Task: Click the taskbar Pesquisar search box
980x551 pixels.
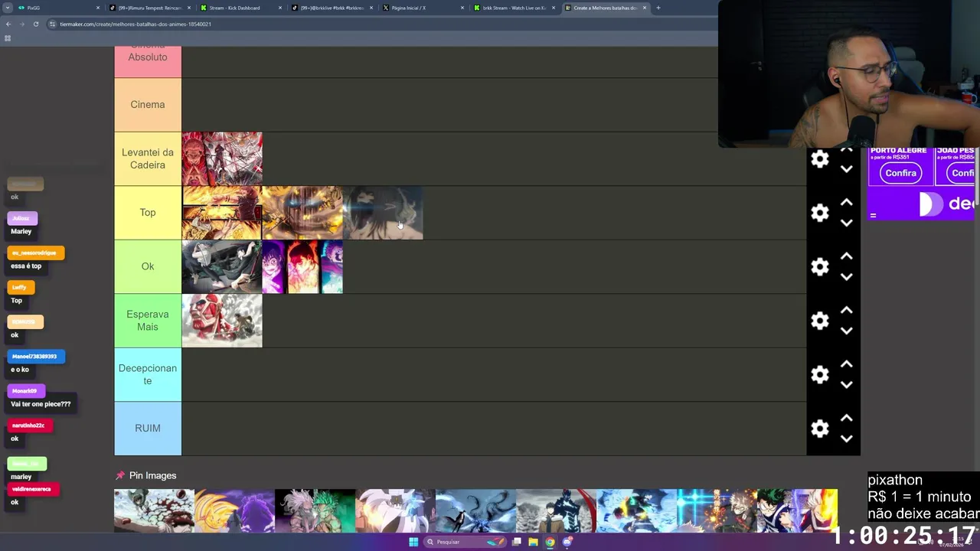Action: pos(465,542)
